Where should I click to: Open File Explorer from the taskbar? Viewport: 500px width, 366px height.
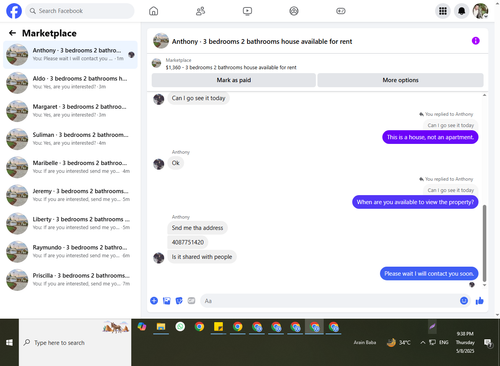(161, 327)
